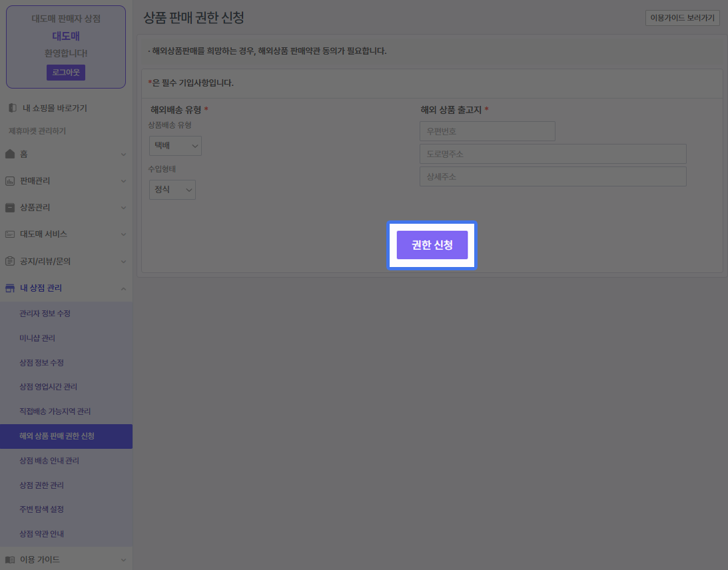Collapse the 내 상점 관리 menu chevron
This screenshot has height=570, width=728.
[123, 288]
